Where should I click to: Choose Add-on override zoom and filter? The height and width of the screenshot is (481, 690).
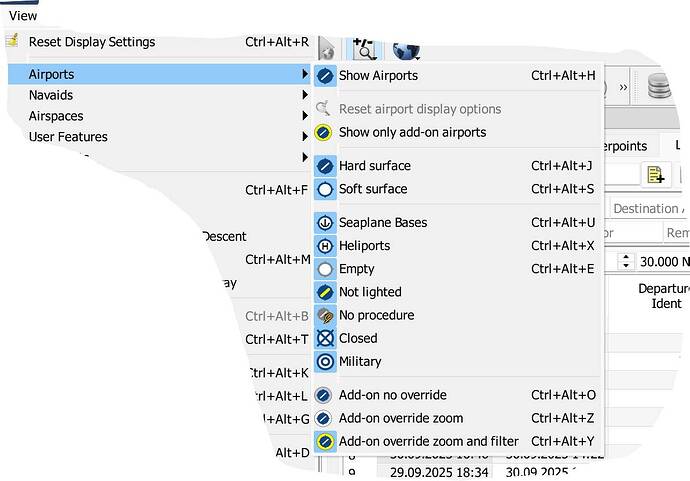click(x=428, y=441)
